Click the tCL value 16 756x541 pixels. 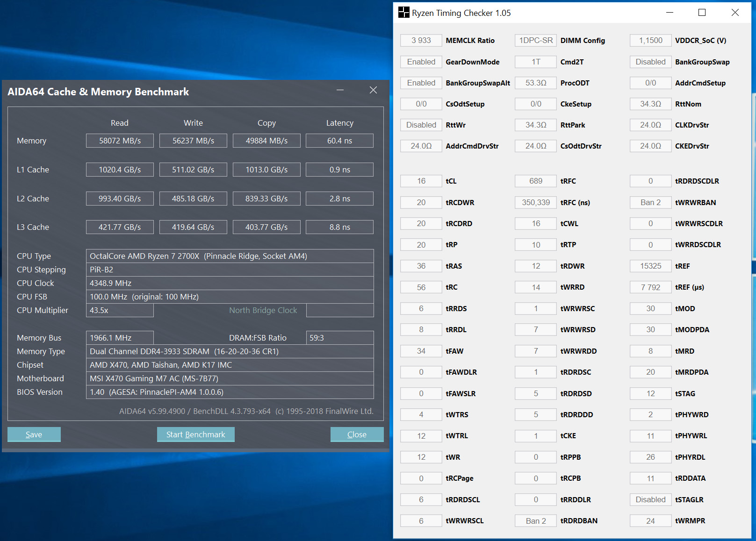pyautogui.click(x=421, y=181)
